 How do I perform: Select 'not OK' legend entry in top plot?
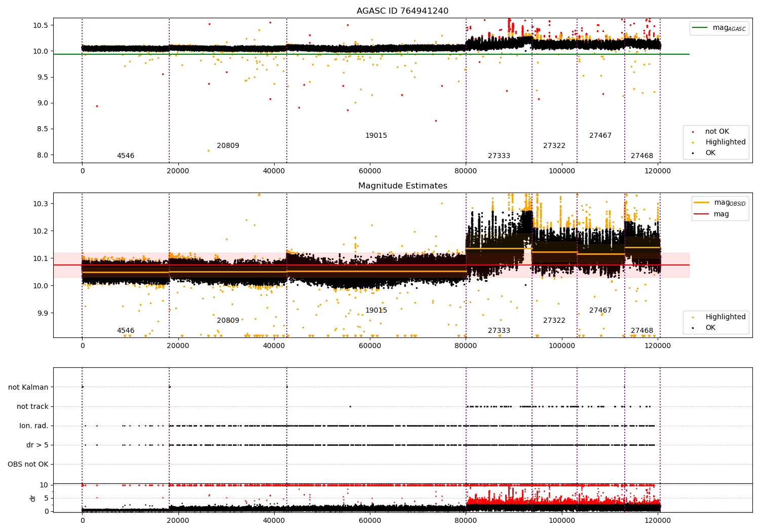pos(717,132)
